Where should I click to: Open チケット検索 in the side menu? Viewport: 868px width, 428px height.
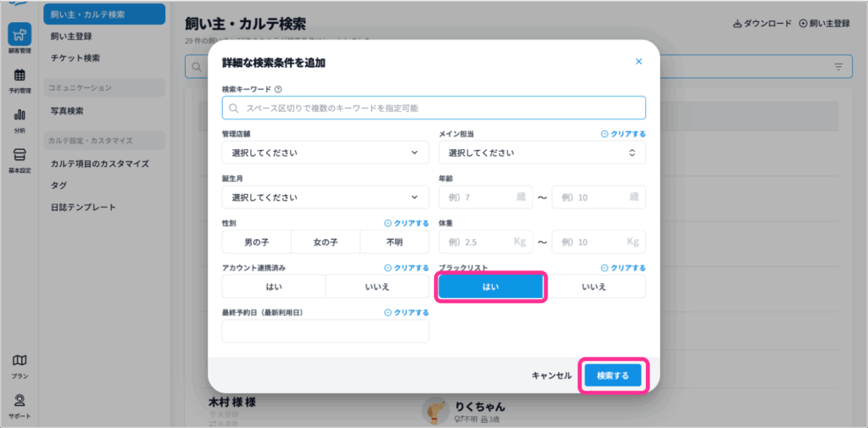(x=75, y=58)
